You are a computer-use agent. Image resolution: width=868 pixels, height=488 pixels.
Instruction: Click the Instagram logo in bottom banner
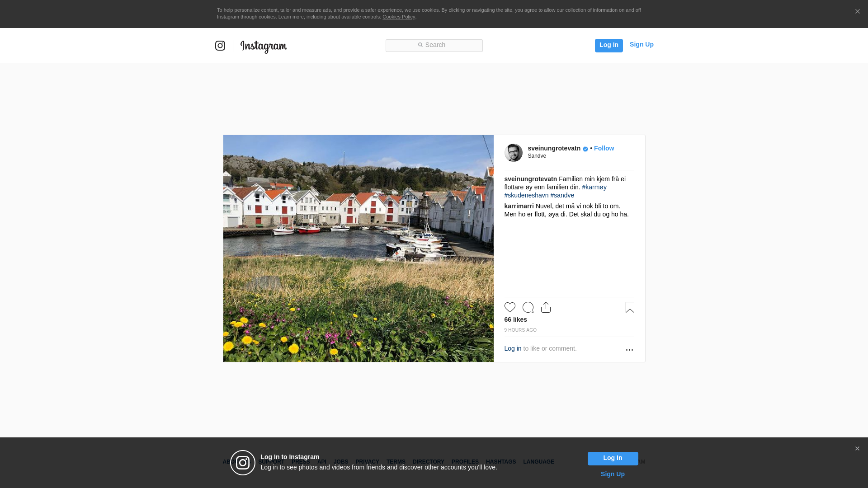[243, 463]
